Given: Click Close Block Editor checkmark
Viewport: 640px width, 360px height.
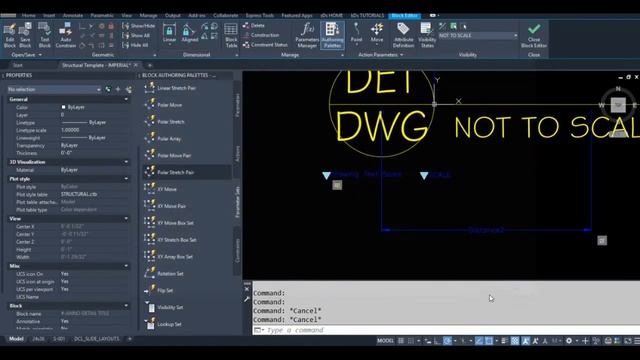Looking at the screenshot, I should [x=534, y=35].
